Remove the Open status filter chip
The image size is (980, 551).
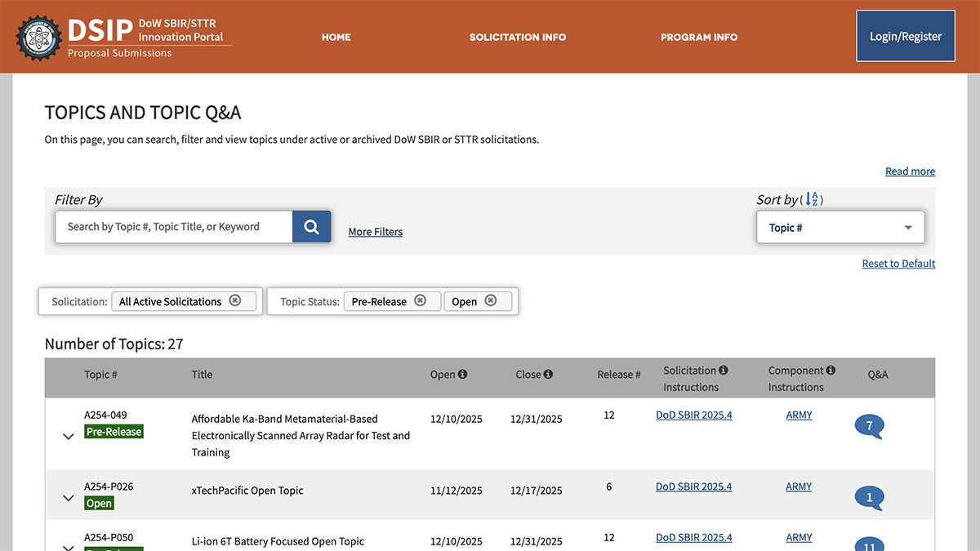click(x=491, y=300)
